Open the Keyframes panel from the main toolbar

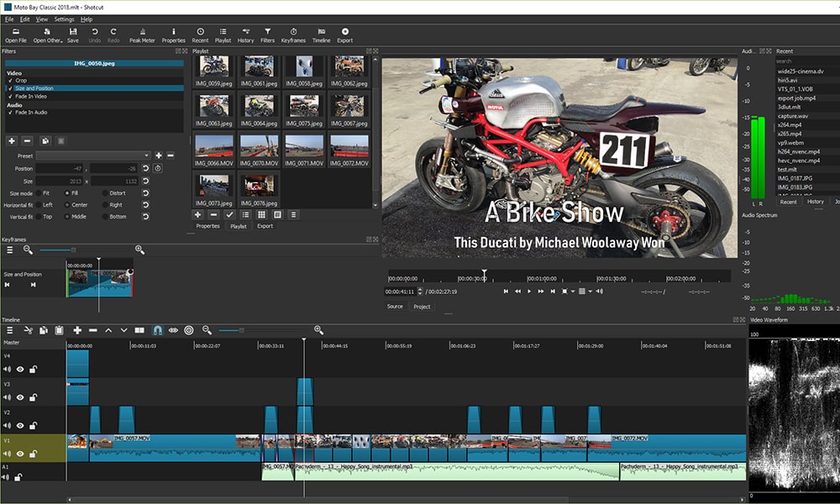[x=293, y=35]
